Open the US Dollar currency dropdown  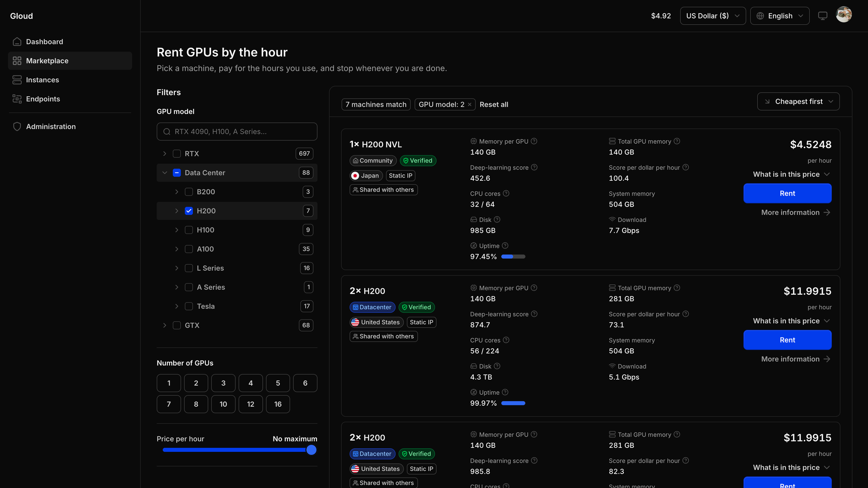(713, 16)
